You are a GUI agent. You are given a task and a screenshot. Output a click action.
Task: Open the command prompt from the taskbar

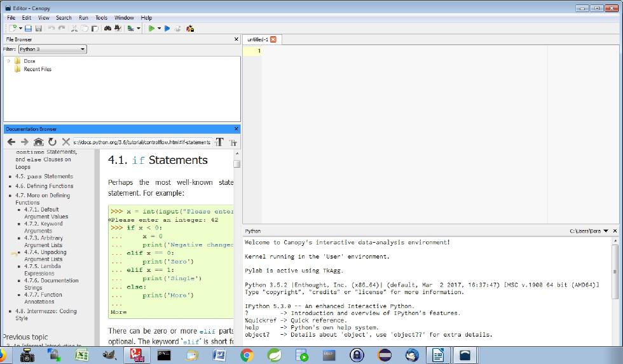click(x=164, y=355)
